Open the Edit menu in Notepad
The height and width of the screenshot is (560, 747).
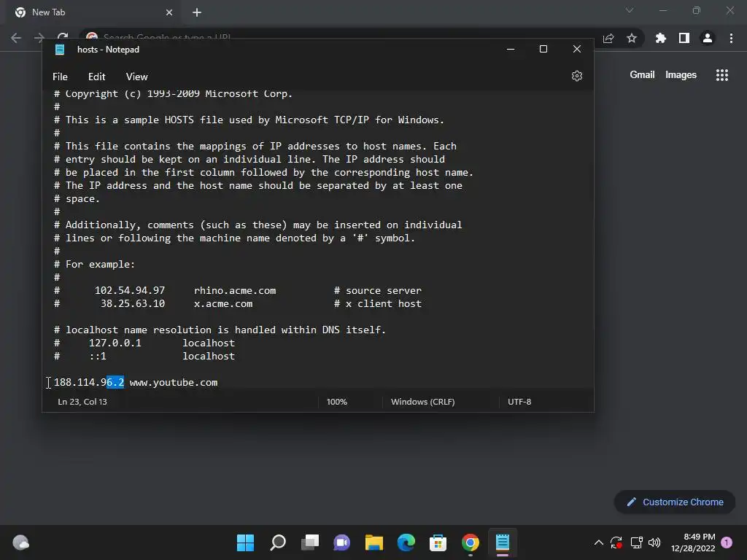[97, 77]
